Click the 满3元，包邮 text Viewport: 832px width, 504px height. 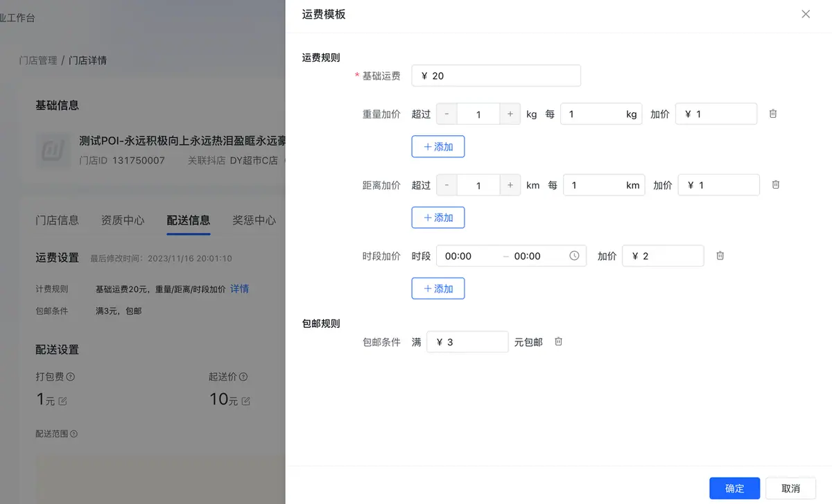(x=119, y=311)
